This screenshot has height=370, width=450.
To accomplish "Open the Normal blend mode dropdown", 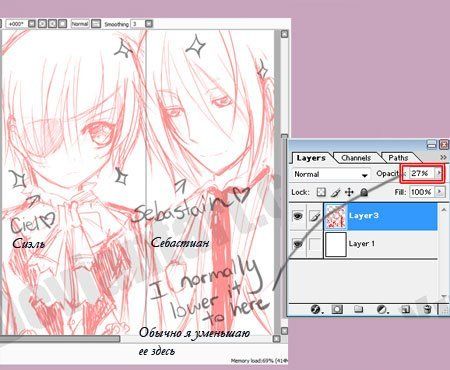I will pos(330,174).
